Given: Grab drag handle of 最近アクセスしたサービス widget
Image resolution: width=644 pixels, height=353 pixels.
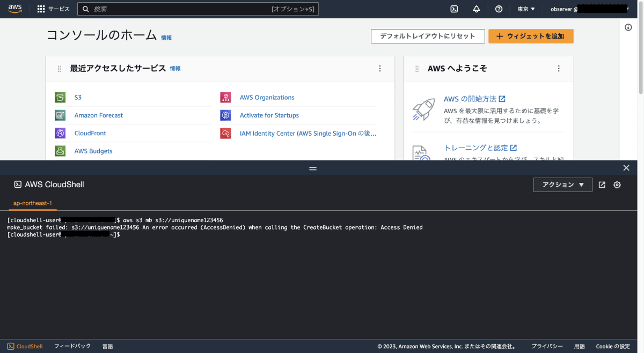Looking at the screenshot, I should coord(60,69).
